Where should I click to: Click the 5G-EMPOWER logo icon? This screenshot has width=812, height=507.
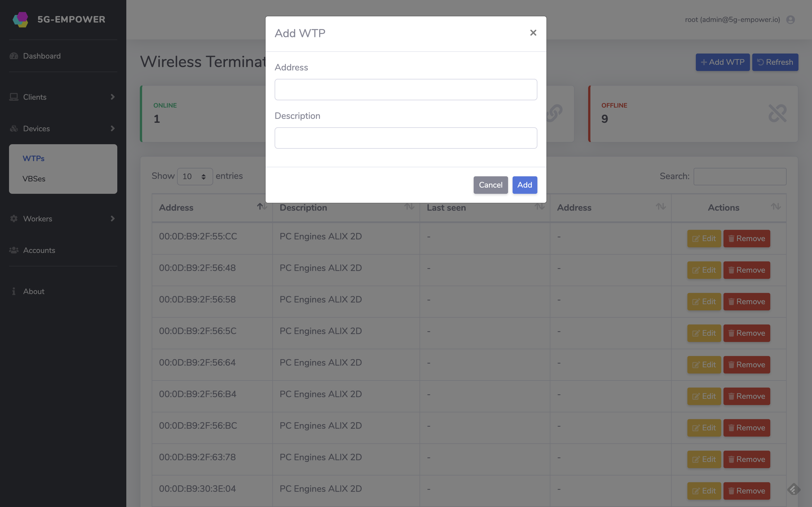click(x=21, y=19)
